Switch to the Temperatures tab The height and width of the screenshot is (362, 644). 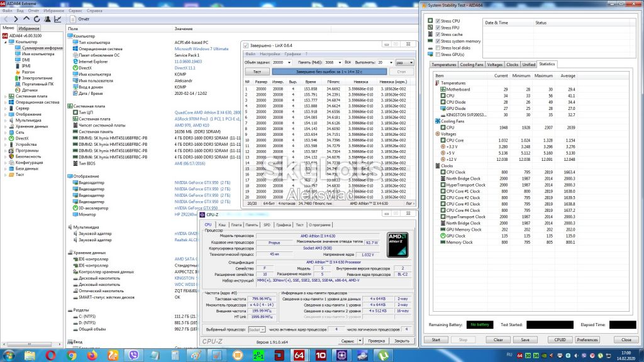pos(443,65)
